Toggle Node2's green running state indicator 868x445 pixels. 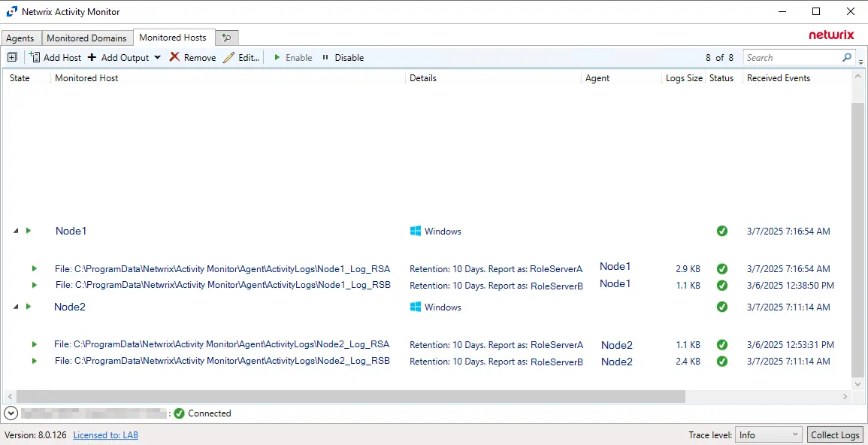(30, 307)
